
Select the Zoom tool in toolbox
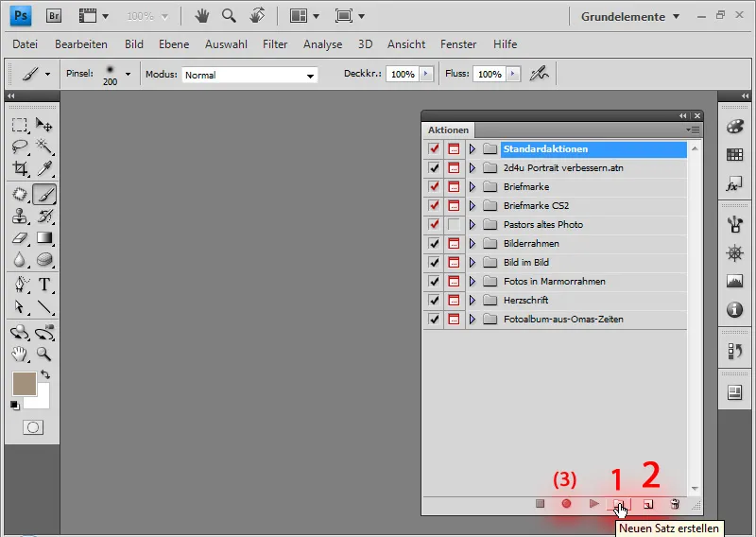tap(44, 355)
